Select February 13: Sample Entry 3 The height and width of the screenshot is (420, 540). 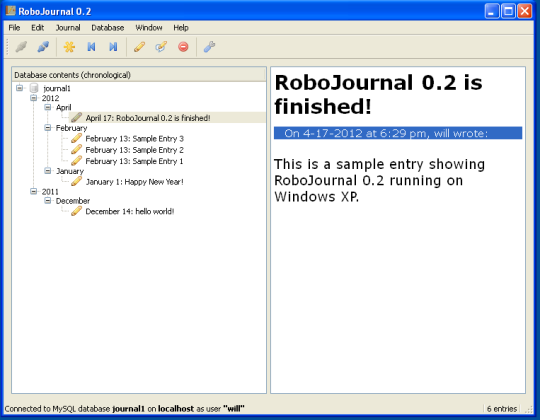click(134, 139)
